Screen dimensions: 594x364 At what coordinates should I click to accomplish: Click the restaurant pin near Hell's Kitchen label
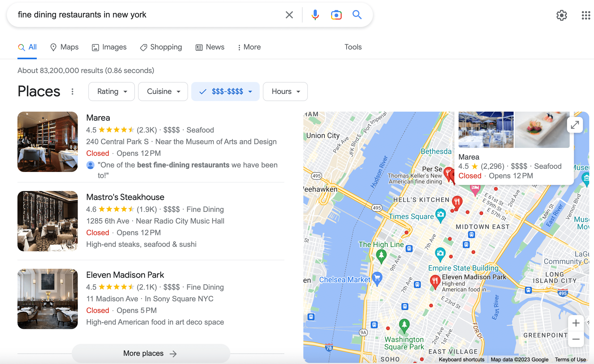[457, 202]
